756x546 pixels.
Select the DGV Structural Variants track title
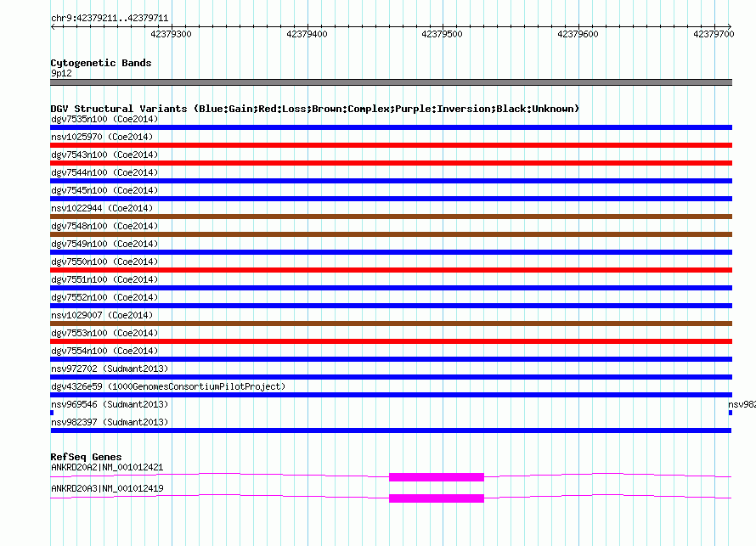[x=314, y=109]
